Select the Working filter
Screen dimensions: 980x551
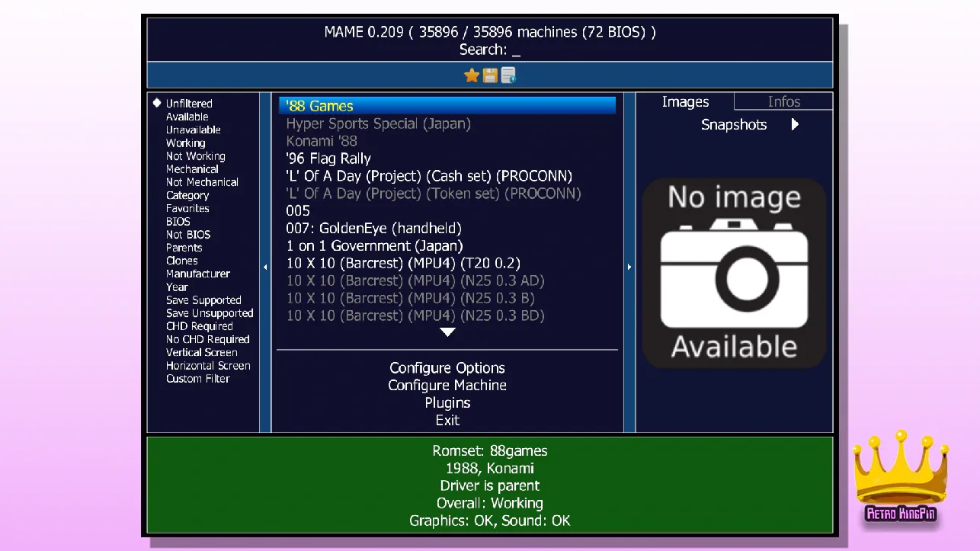pos(185,143)
